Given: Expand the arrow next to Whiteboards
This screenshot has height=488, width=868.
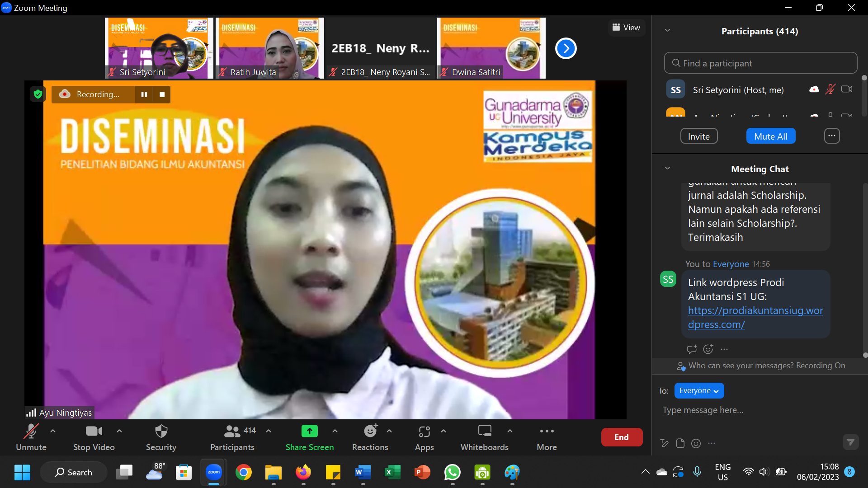Looking at the screenshot, I should 510,431.
